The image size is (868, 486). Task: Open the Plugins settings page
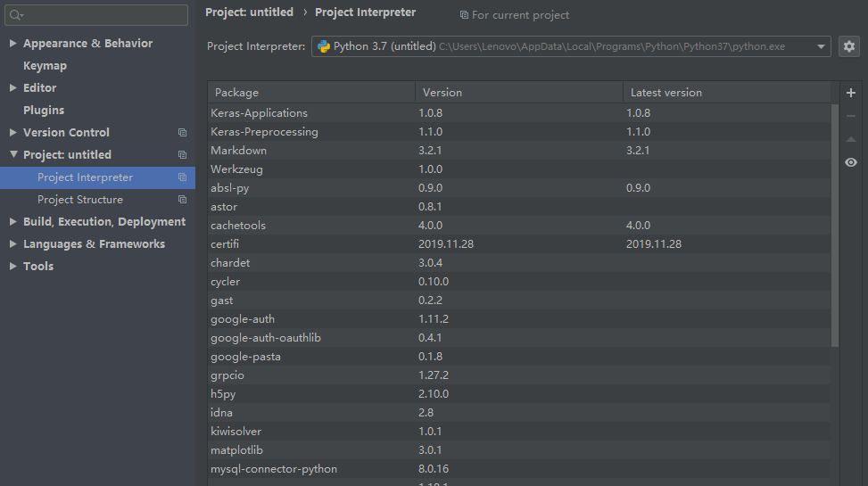pos(44,111)
